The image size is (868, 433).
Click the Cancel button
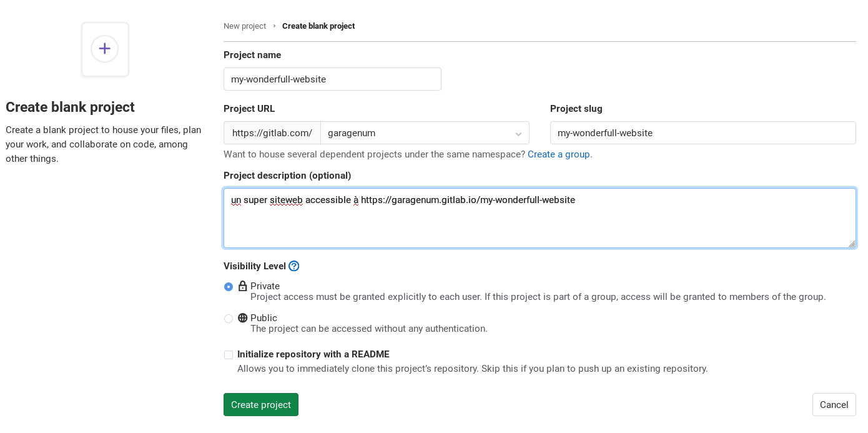(834, 405)
